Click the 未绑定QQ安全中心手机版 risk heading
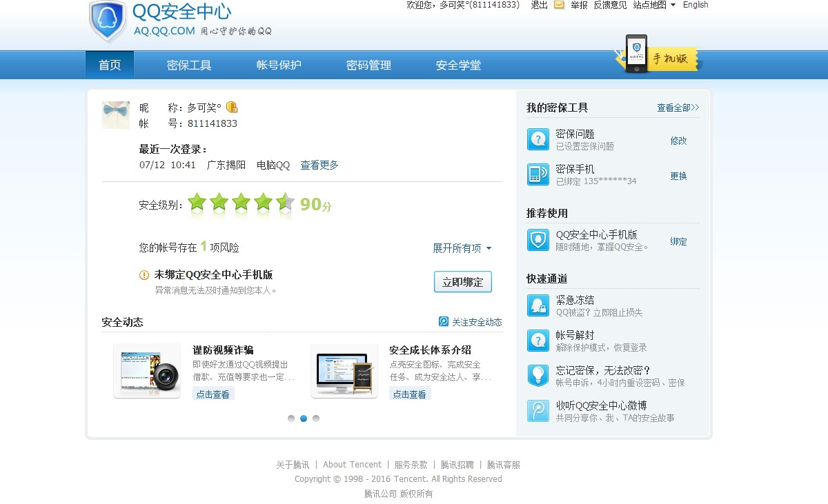Screen dimensions: 828x504 click(x=213, y=274)
